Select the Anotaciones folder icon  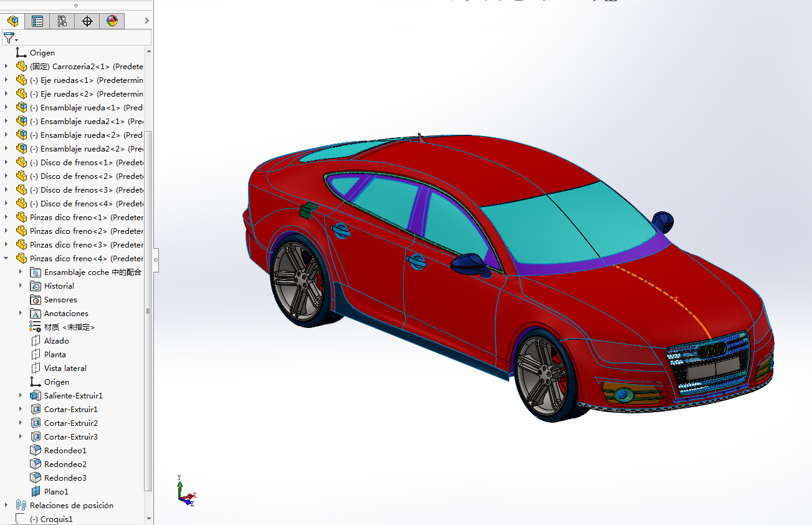click(36, 314)
